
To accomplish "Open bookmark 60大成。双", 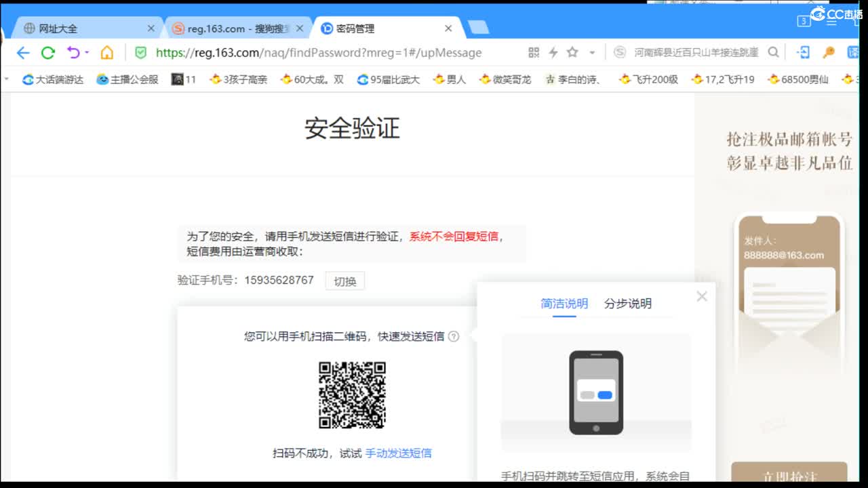I will [x=312, y=79].
